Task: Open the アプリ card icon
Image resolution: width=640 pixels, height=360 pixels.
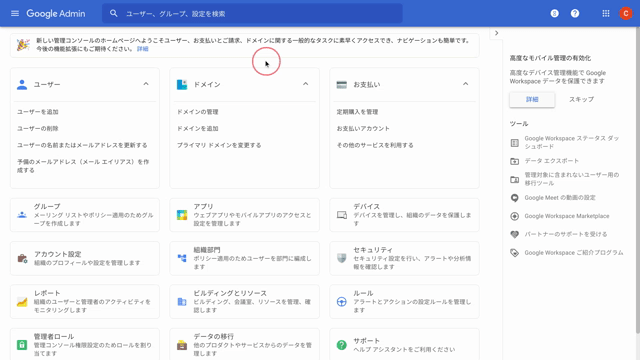Action: [182, 215]
